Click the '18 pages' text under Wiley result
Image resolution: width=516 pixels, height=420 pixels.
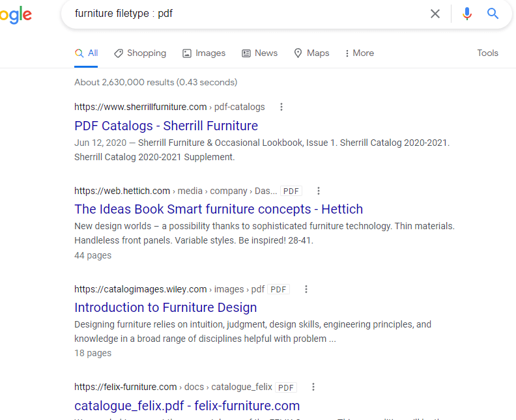tap(93, 353)
